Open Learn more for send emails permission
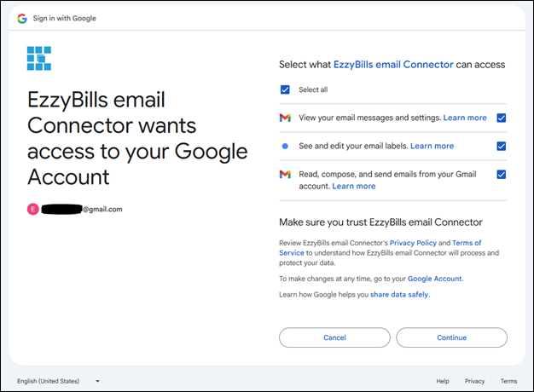 pos(354,186)
